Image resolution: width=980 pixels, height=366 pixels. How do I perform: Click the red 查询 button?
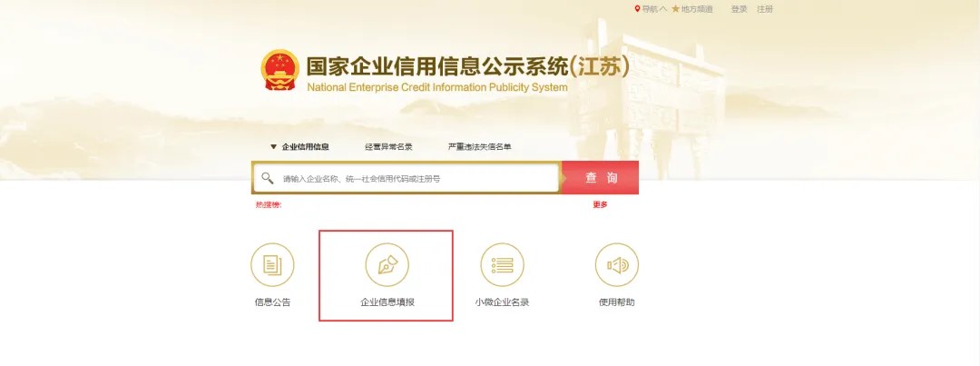600,178
